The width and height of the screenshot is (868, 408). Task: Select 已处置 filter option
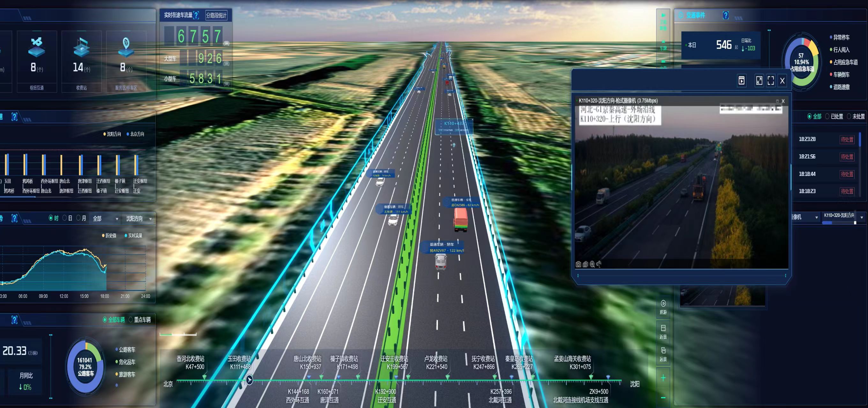point(827,116)
